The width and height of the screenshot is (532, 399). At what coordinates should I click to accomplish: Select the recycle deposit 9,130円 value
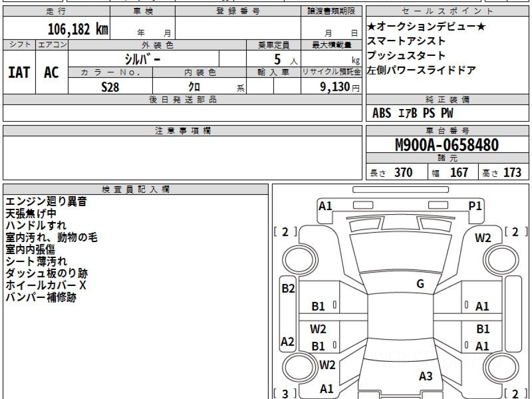pyautogui.click(x=340, y=87)
